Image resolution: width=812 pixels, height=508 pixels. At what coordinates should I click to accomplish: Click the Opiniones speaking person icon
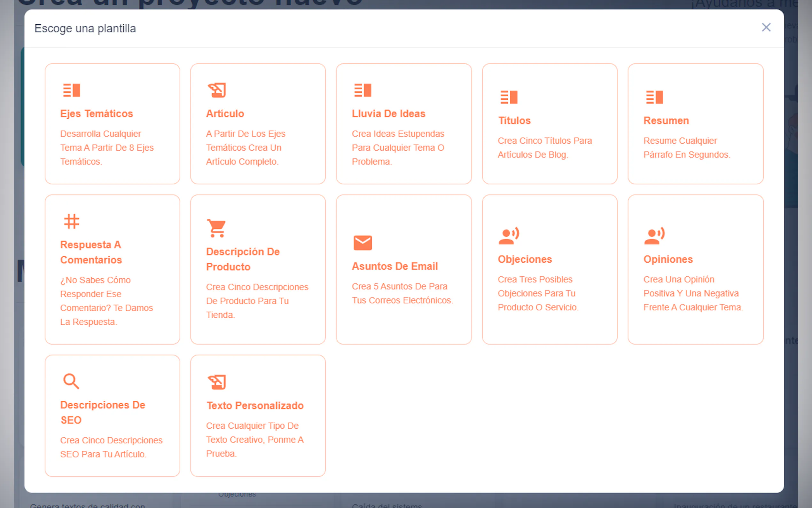point(654,235)
